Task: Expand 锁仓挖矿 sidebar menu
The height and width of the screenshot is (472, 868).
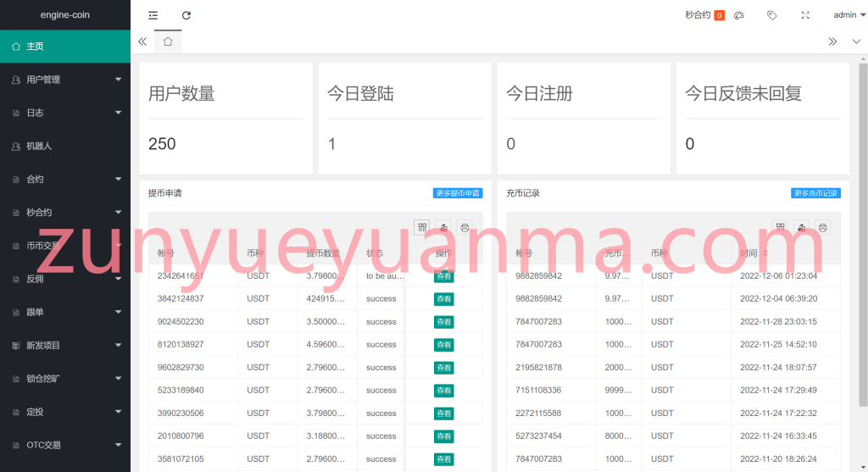Action: tap(65, 379)
